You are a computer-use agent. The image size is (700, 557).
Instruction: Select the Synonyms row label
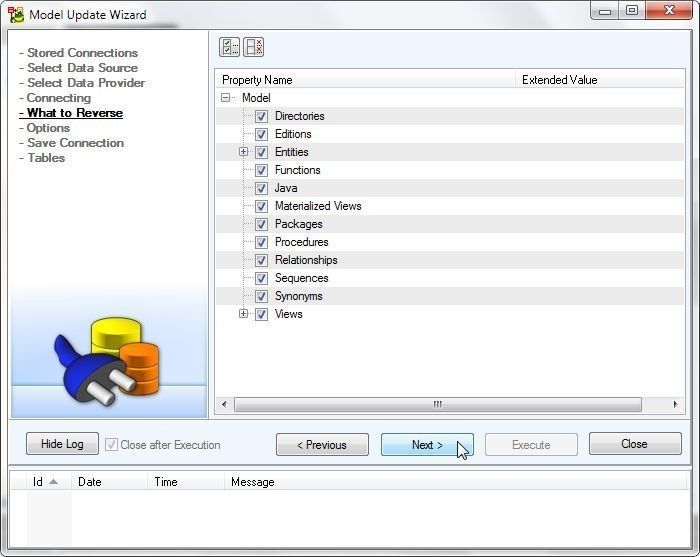(299, 296)
